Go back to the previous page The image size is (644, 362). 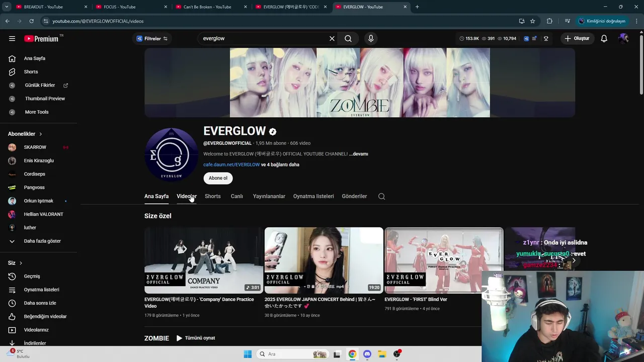coord(7,21)
